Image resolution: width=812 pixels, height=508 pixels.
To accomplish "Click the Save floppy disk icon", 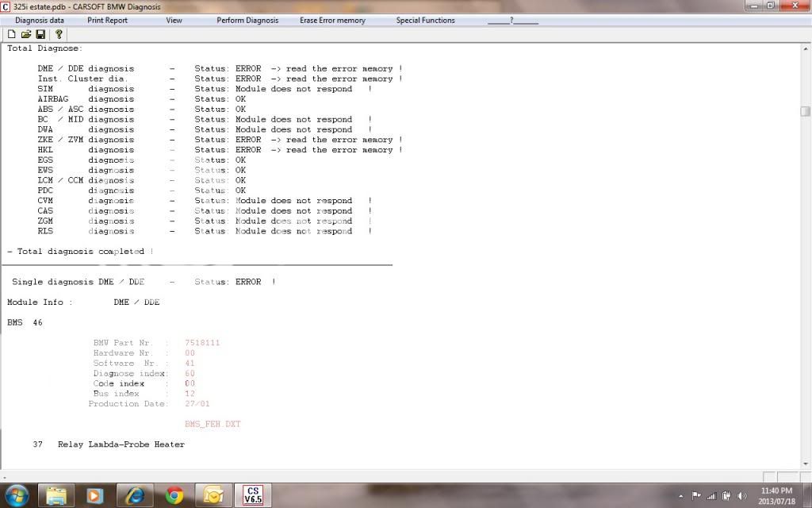I will 40,34.
